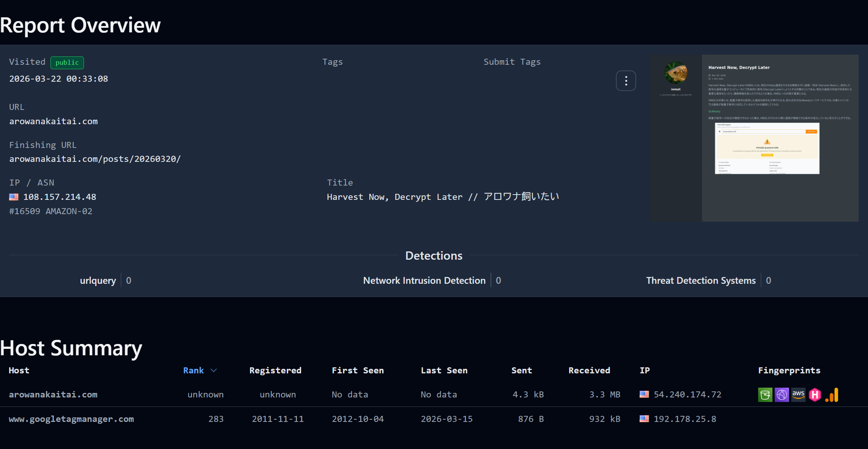Image resolution: width=868 pixels, height=449 pixels.
Task: Click the US flag beside 54.240.174.72
Action: (x=644, y=394)
